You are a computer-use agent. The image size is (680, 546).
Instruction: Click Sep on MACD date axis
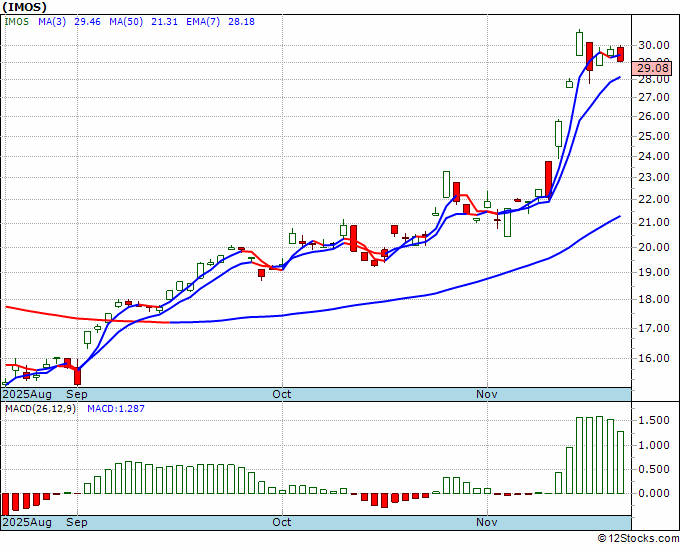click(77, 522)
